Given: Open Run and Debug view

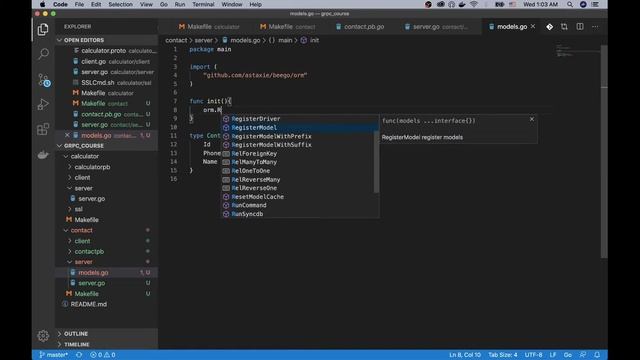Looking at the screenshot, I should (x=43, y=104).
